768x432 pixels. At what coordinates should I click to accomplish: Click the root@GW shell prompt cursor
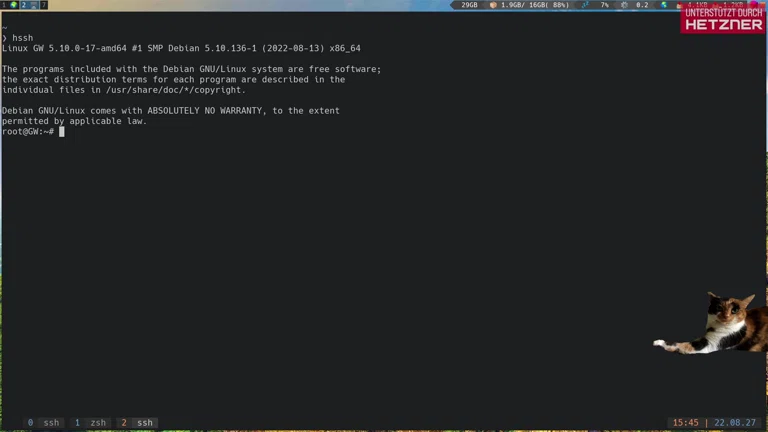point(61,132)
